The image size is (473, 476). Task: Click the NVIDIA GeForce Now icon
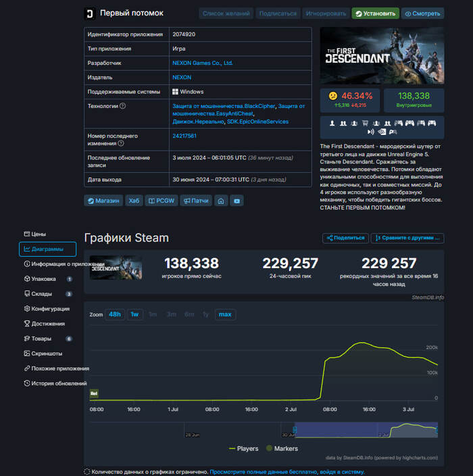(x=382, y=132)
